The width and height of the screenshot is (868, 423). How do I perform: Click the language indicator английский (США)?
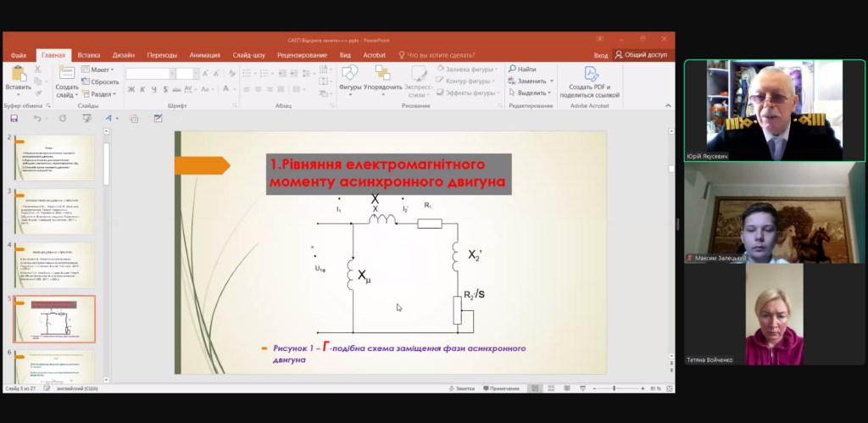tap(77, 389)
